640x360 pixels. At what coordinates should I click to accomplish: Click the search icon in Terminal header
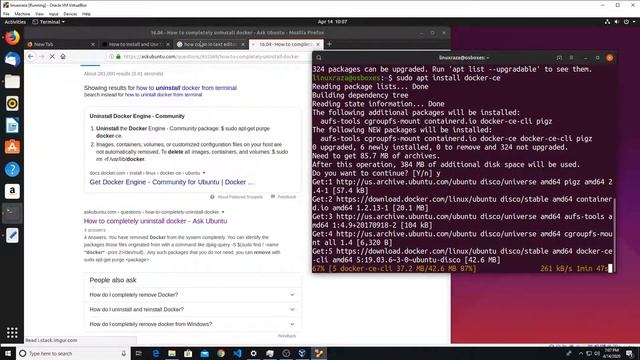[x=319, y=58]
